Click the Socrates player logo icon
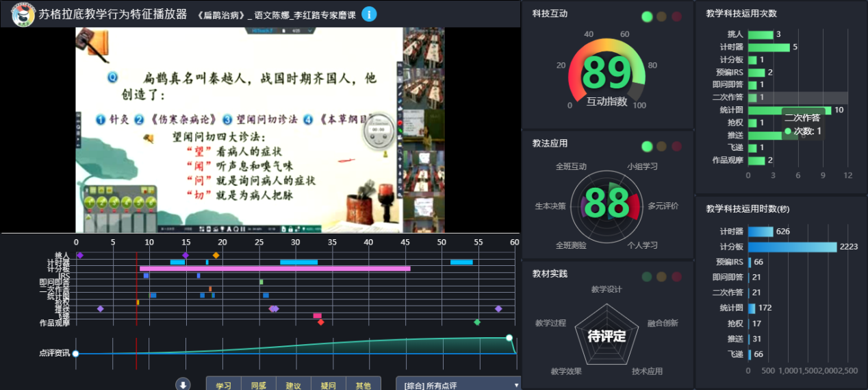Viewport: 868px width, 390px height. click(23, 14)
